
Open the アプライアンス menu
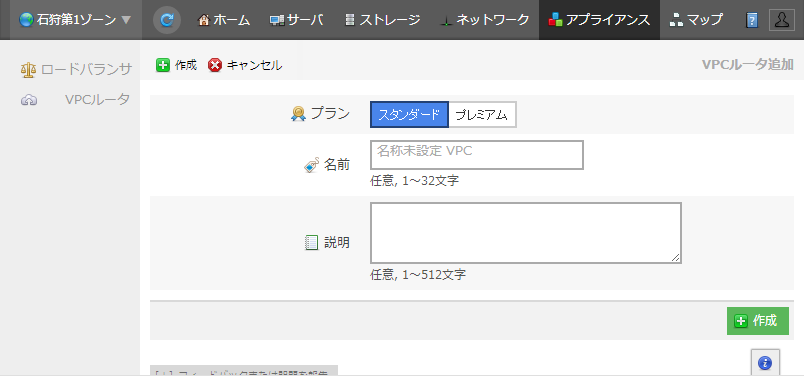(x=599, y=20)
